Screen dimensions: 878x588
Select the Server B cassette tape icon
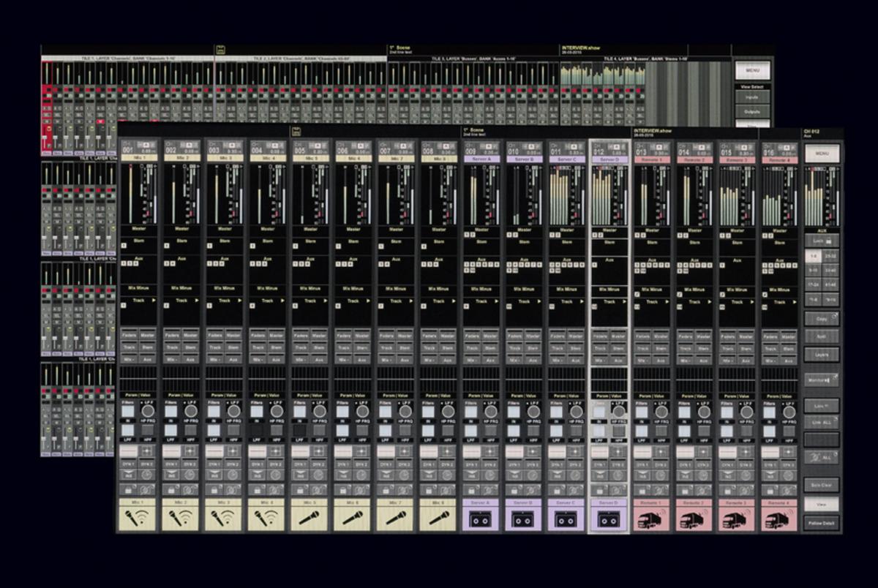coord(524,519)
